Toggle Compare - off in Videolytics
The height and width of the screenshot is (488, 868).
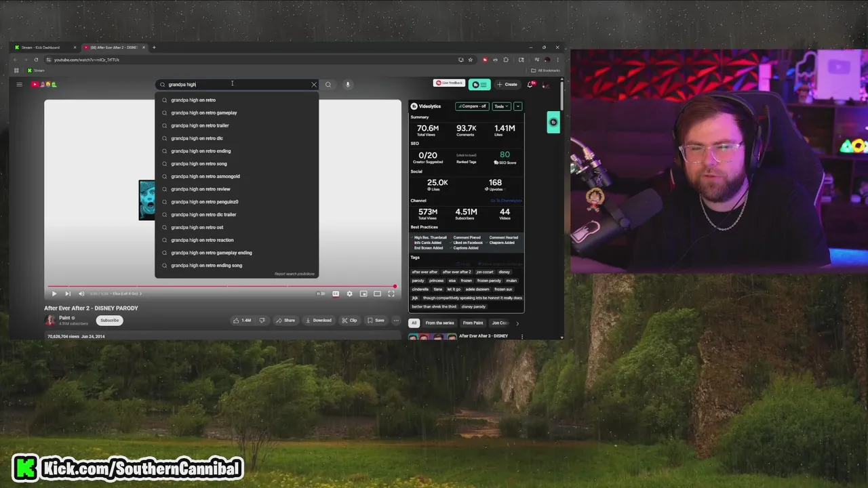472,106
